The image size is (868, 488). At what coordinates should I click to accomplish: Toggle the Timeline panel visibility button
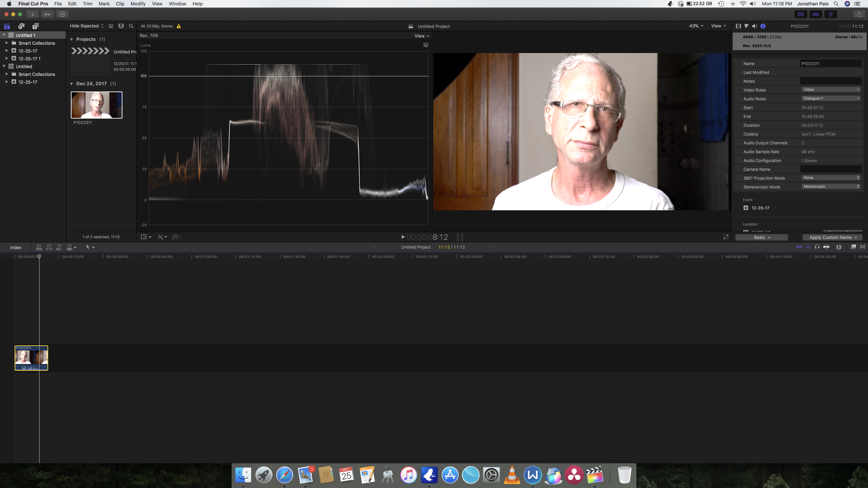pyautogui.click(x=816, y=14)
